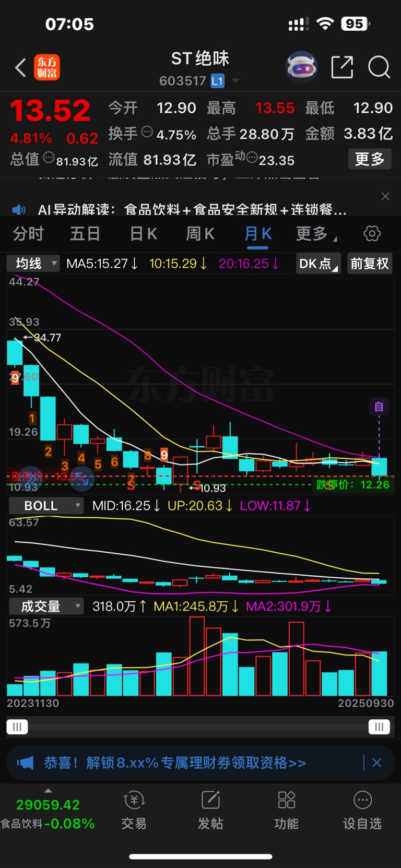The width and height of the screenshot is (401, 868).
Task: Toggle the DK点 button
Action: [318, 264]
